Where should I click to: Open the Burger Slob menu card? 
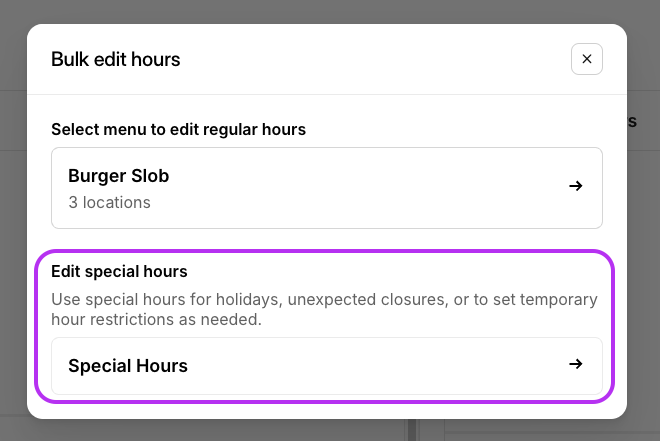(326, 188)
